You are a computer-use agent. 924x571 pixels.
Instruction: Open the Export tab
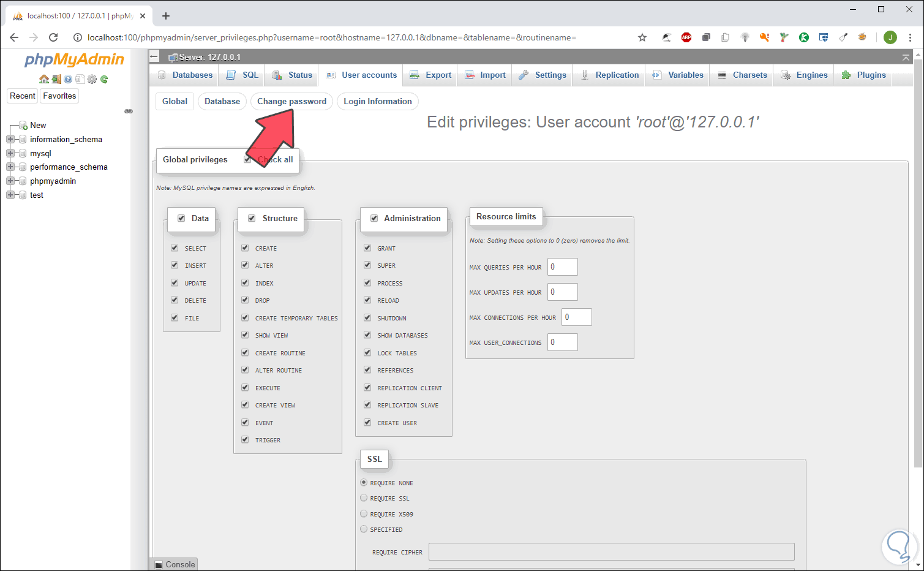tap(430, 75)
